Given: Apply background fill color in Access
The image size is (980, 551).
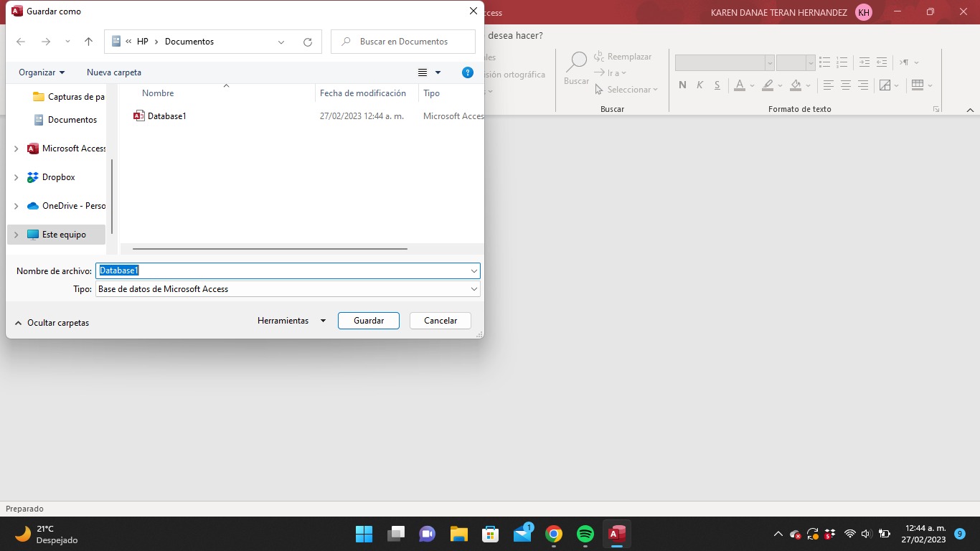Looking at the screenshot, I should (x=796, y=85).
